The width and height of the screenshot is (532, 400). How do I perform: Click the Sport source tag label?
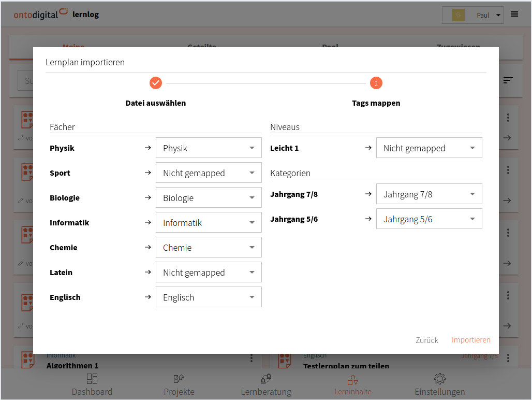(60, 173)
